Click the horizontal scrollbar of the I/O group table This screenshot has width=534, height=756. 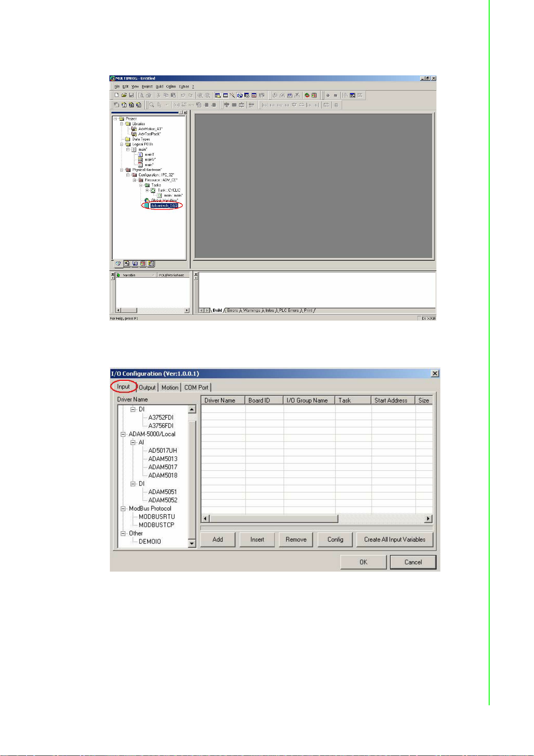pos(317,519)
